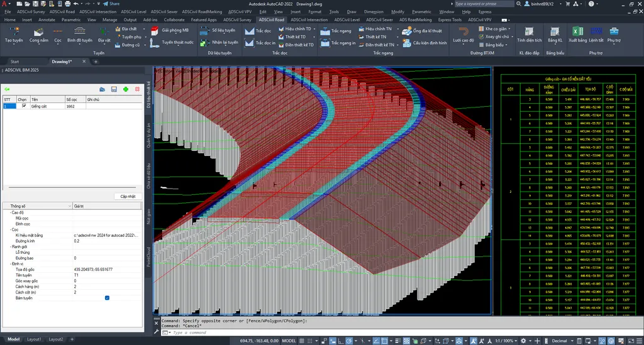Click the Cập nhật button
The width and height of the screenshot is (644, 345).
click(x=128, y=197)
